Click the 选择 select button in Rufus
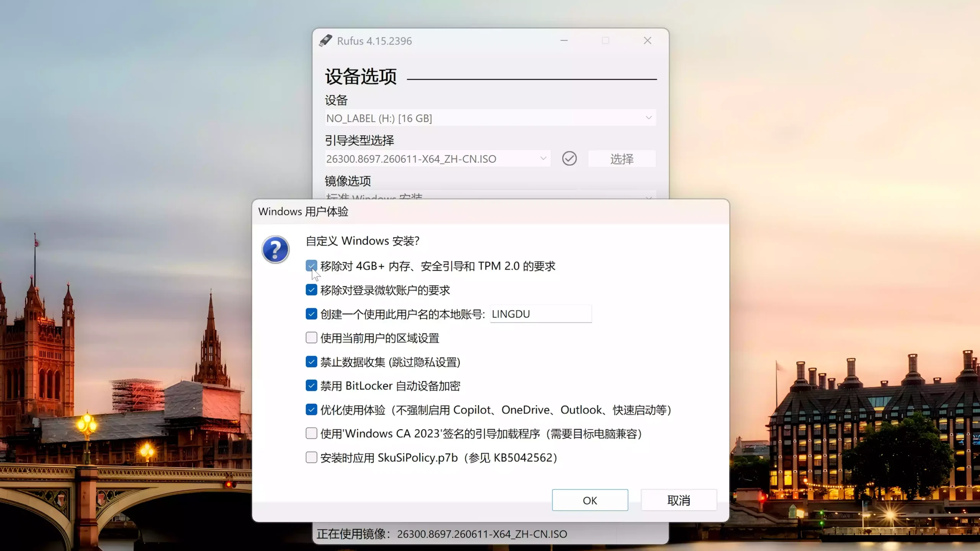980x551 pixels. [x=622, y=158]
